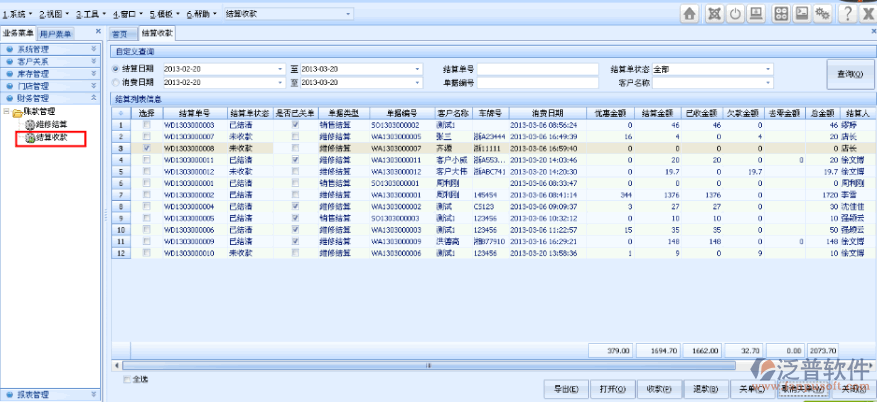Select the 结算日期 radio button

point(117,69)
